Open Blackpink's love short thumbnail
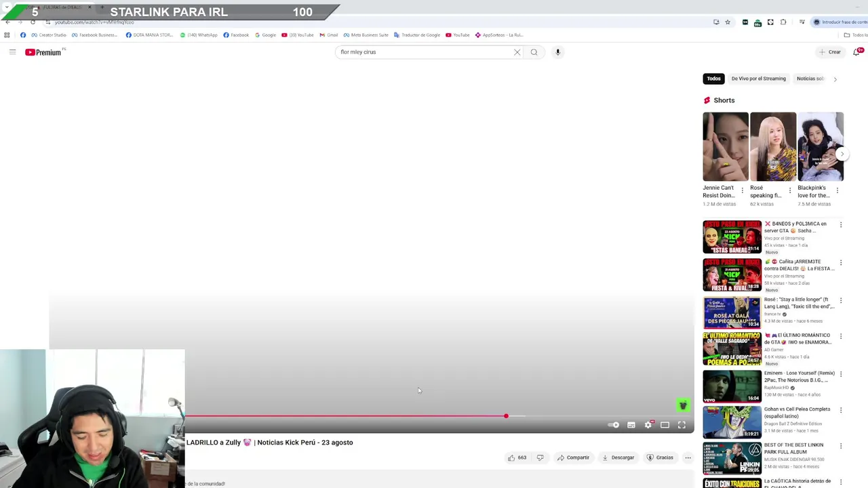The image size is (868, 488). click(x=821, y=146)
